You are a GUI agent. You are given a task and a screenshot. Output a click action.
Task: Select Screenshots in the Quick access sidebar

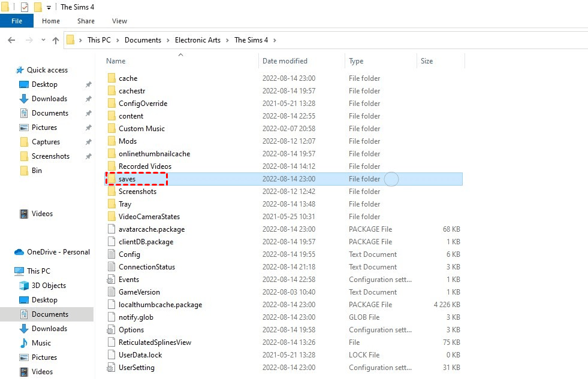tap(50, 156)
